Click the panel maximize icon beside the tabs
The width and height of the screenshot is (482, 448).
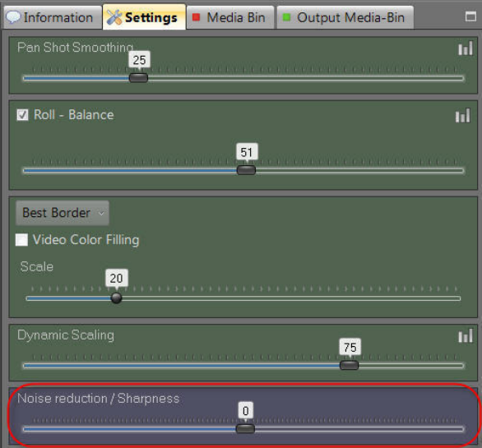(470, 16)
